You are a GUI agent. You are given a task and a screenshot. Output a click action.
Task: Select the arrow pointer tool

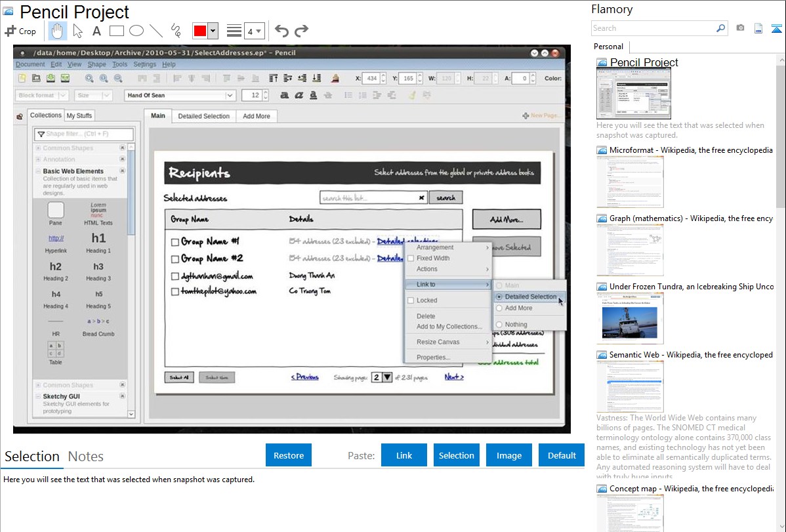[x=78, y=31]
